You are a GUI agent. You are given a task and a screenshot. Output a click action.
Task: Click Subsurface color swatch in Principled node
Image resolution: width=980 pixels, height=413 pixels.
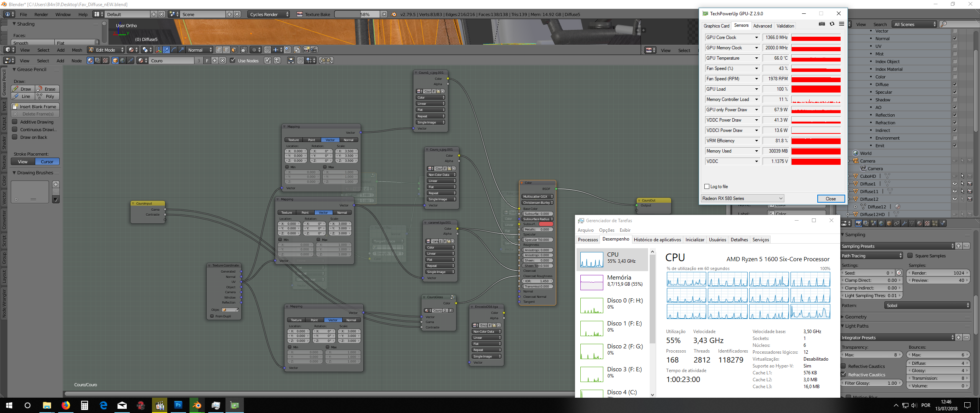click(x=546, y=224)
